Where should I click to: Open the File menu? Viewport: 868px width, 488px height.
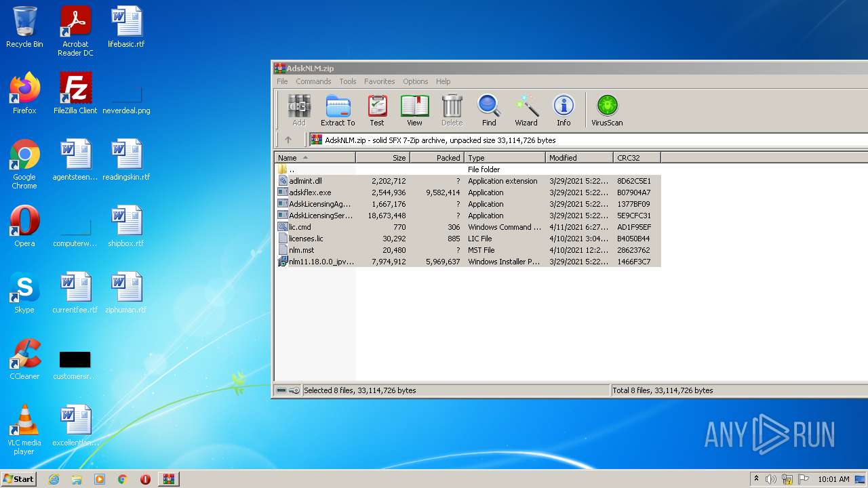(282, 81)
